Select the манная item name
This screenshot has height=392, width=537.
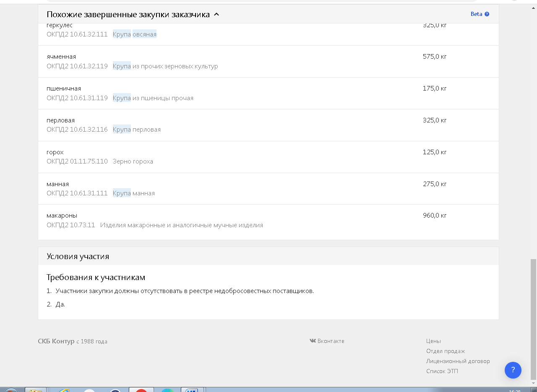pos(57,184)
